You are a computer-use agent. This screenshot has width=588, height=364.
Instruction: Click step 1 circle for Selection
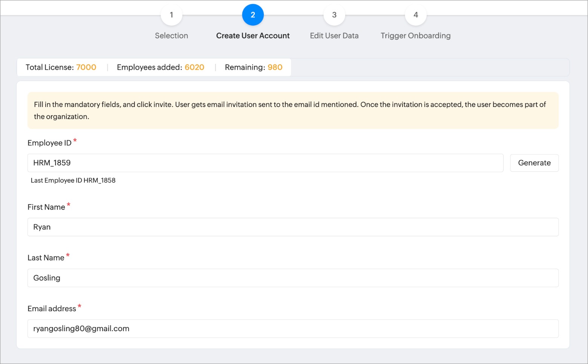tap(171, 15)
